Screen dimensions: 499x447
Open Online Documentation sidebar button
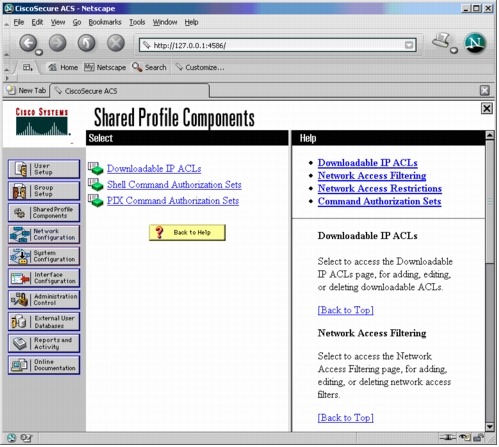point(44,365)
